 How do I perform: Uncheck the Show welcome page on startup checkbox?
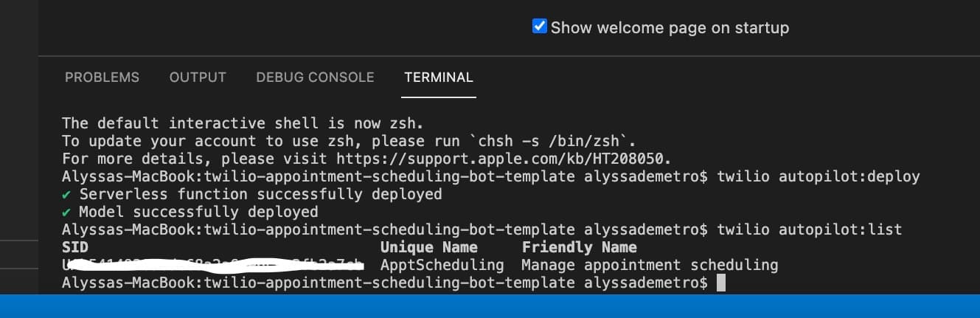coord(540,27)
